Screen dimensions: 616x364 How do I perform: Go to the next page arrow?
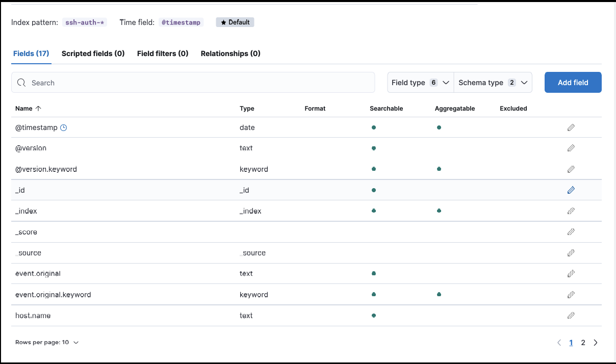[596, 343]
